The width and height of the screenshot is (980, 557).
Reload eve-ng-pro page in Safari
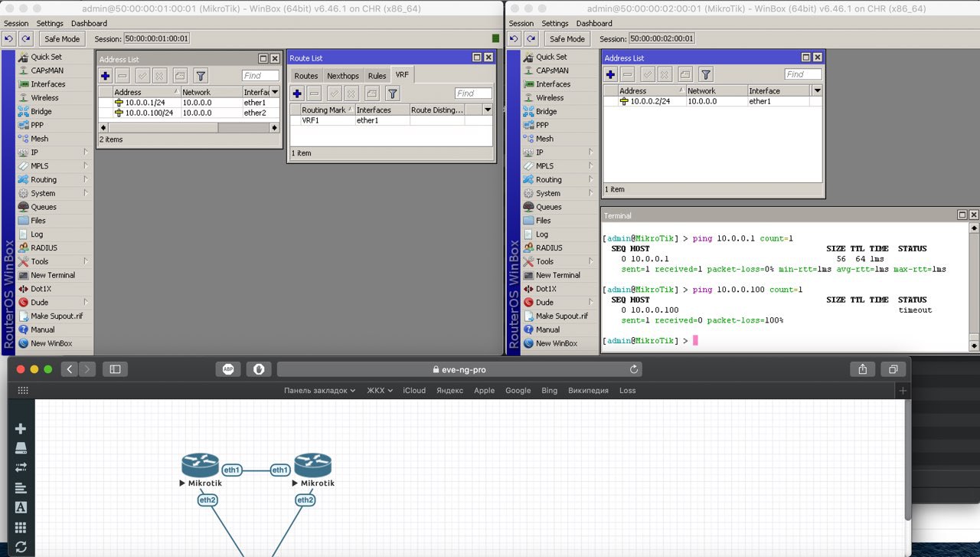click(634, 369)
